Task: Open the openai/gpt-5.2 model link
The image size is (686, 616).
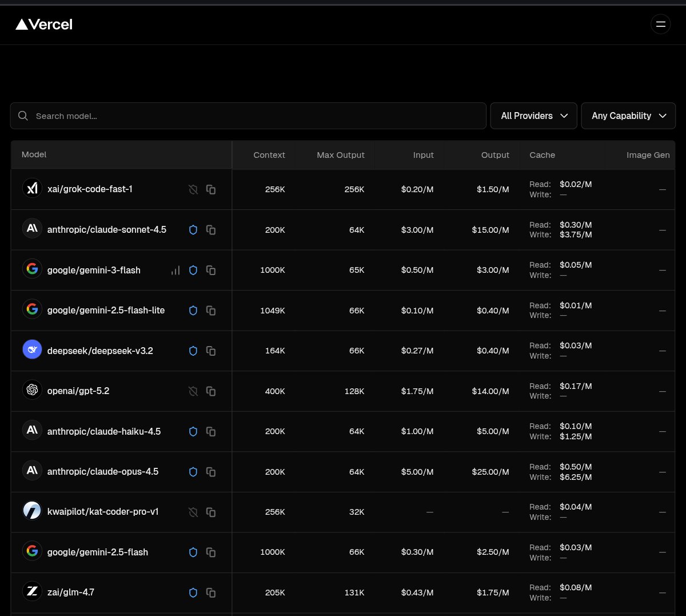Action: point(78,391)
